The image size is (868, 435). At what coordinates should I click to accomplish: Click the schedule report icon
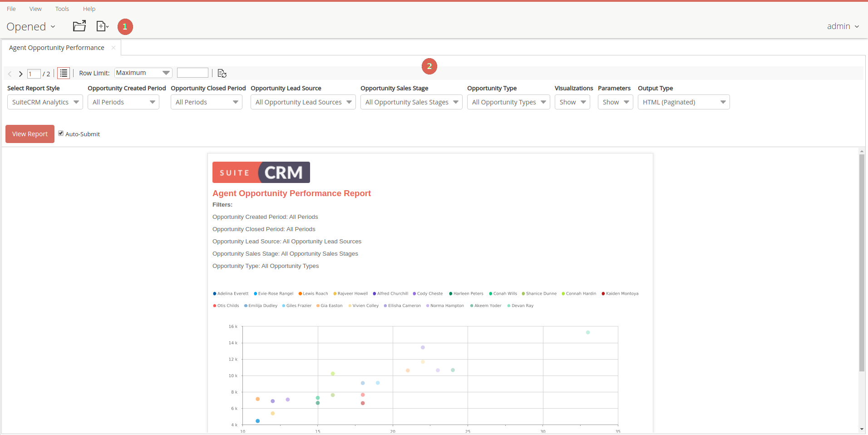[222, 73]
